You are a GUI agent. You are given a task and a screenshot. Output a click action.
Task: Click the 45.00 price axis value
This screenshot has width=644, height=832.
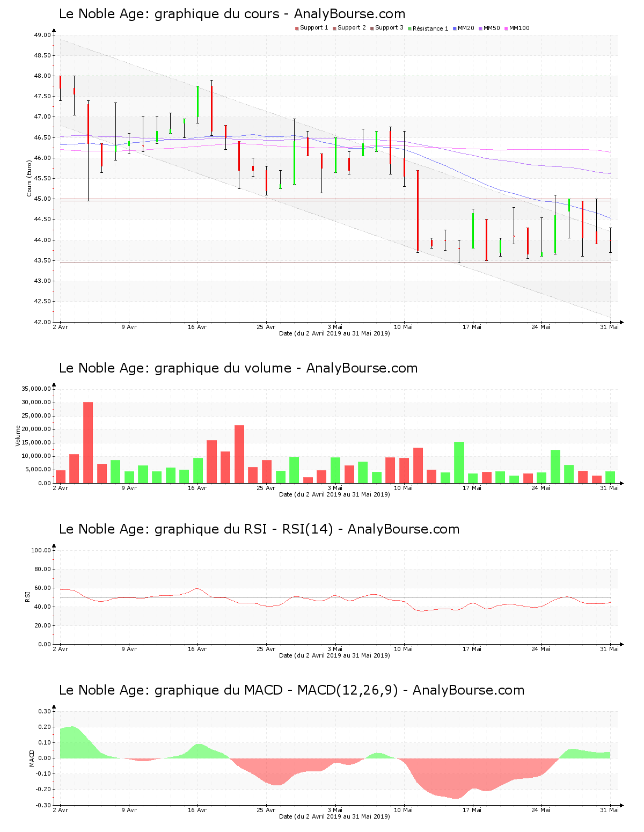pyautogui.click(x=42, y=199)
